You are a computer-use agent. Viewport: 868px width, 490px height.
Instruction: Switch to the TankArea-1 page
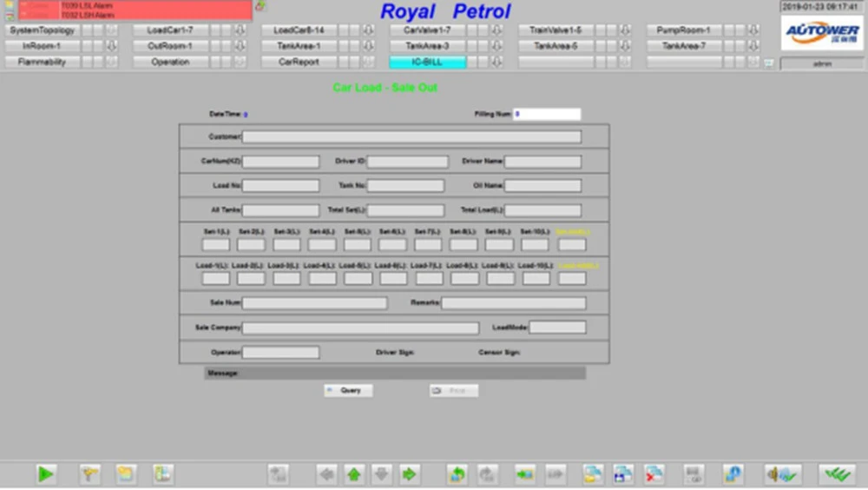point(299,46)
